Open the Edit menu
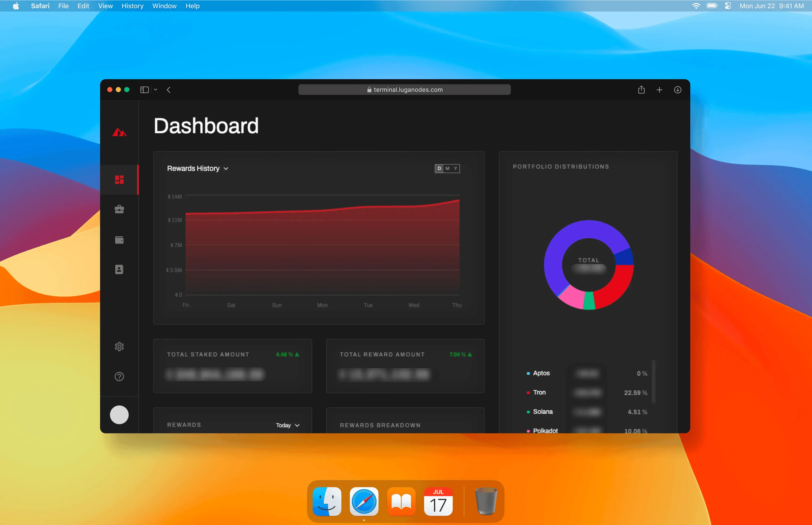The height and width of the screenshot is (525, 812). (83, 6)
